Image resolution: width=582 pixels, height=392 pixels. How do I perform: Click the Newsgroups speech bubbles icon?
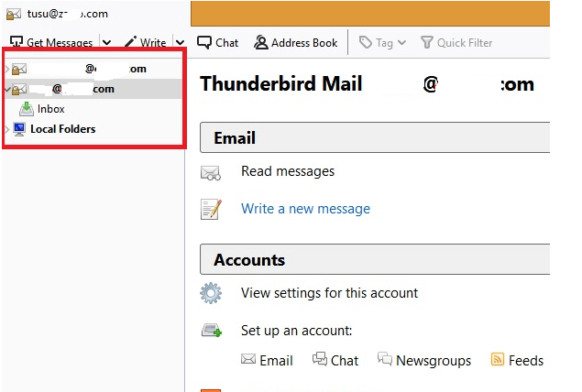point(385,359)
